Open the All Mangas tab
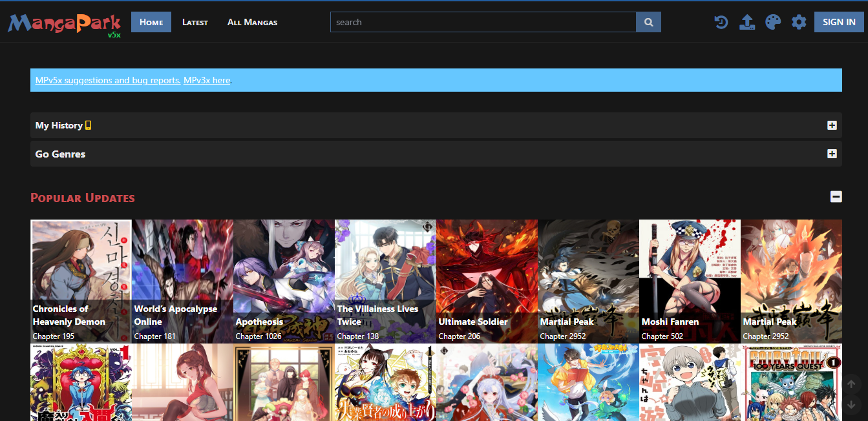Screen dimensions: 868x421 click(x=252, y=22)
